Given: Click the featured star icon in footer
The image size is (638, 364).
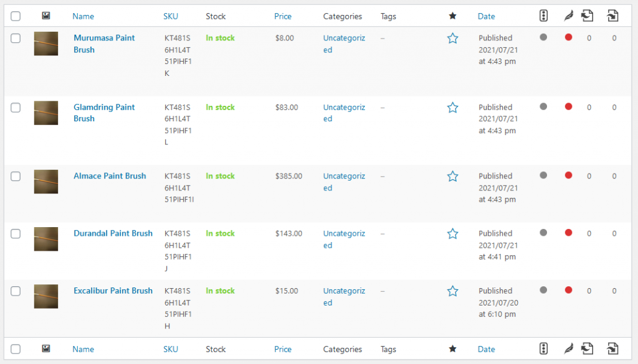Looking at the screenshot, I should [x=452, y=349].
